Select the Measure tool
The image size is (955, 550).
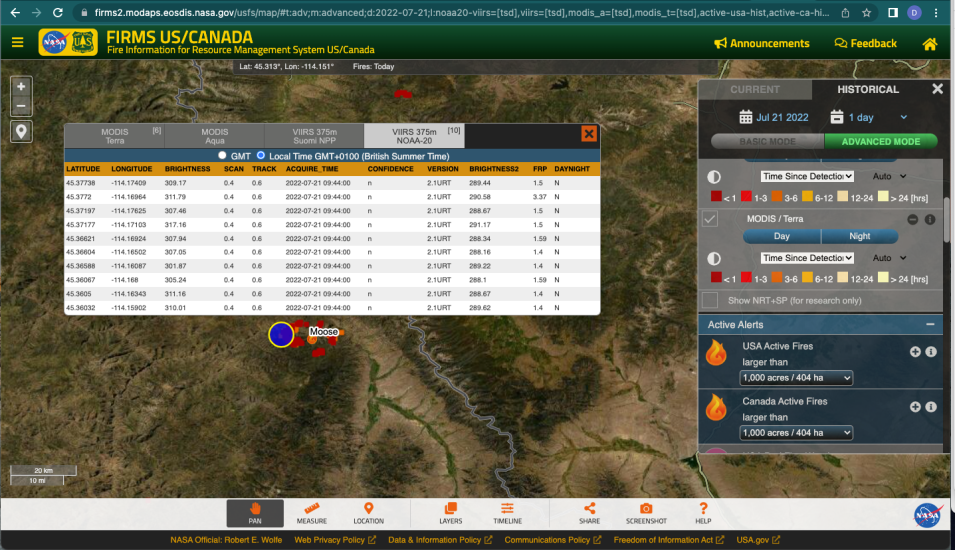point(312,513)
